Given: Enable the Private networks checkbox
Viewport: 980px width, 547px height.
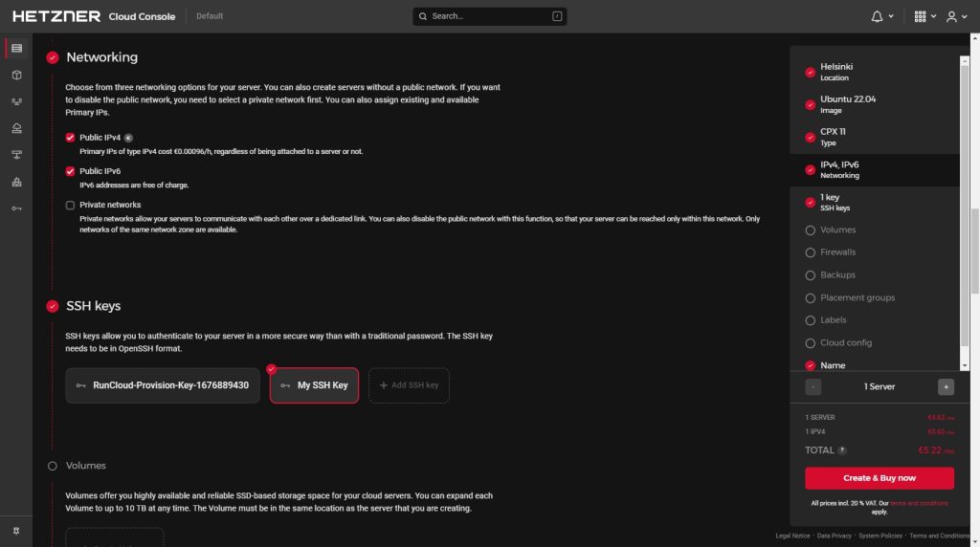Looking at the screenshot, I should click(70, 205).
